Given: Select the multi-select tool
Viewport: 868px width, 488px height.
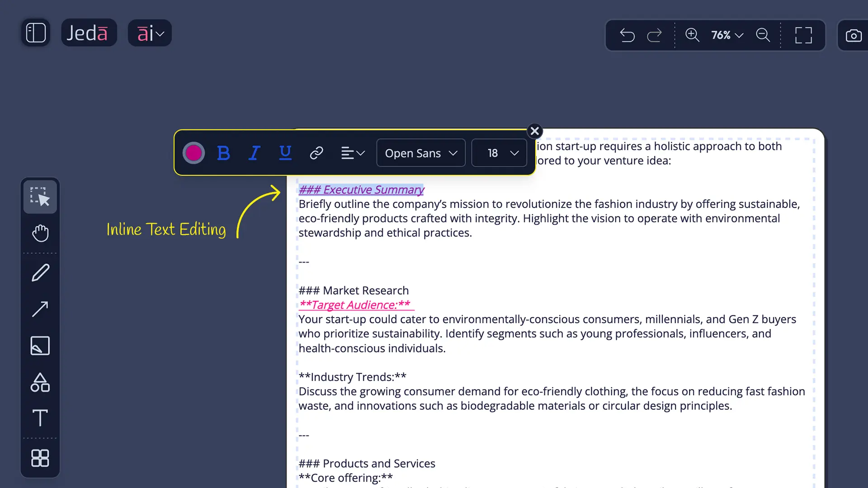Looking at the screenshot, I should 40,197.
